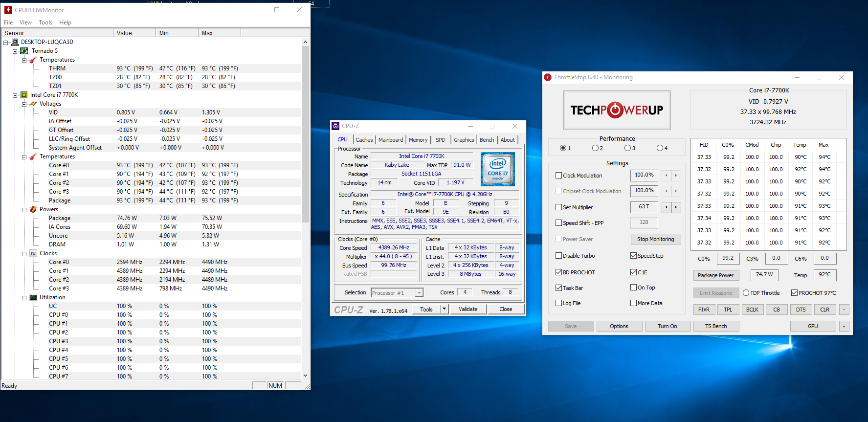Screen dimensions: 868x422
Task: Switch to the Caches tab in CPU-Z
Action: tap(364, 140)
